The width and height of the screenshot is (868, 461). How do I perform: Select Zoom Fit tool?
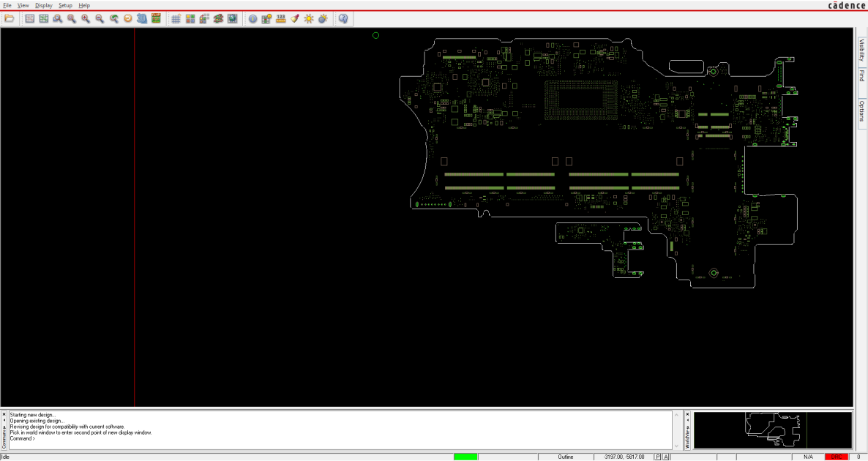pos(72,18)
